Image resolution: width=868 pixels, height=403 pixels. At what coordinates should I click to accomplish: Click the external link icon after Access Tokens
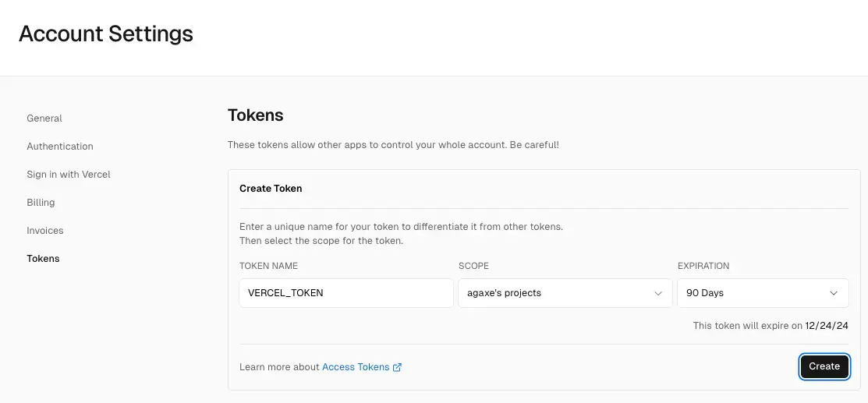coord(397,367)
